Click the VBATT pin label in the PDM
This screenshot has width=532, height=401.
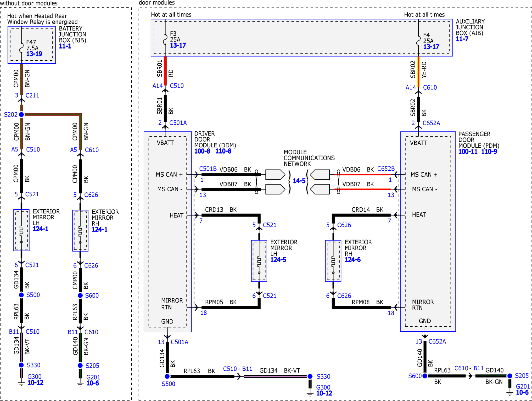point(418,143)
